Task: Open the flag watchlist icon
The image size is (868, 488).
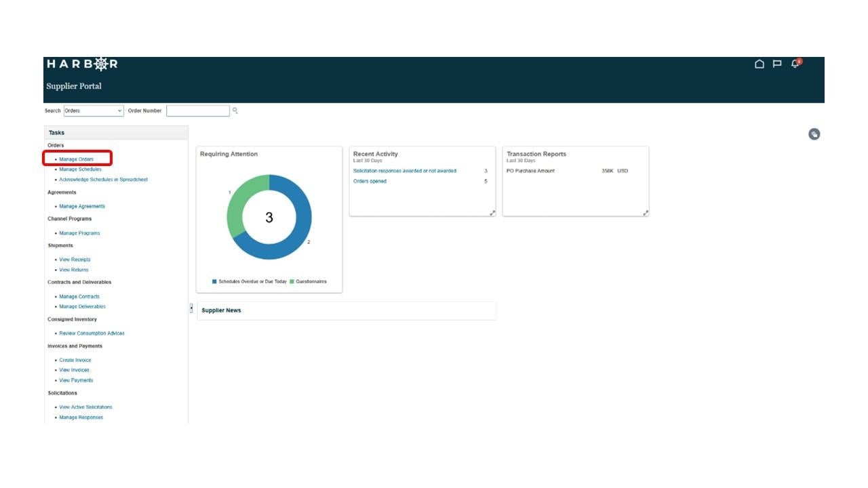Action: 777,64
